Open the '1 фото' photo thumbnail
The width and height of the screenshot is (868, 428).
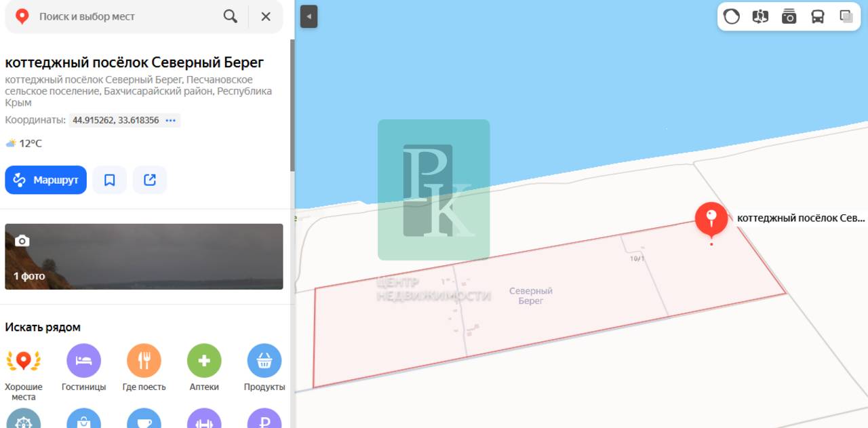click(x=144, y=256)
